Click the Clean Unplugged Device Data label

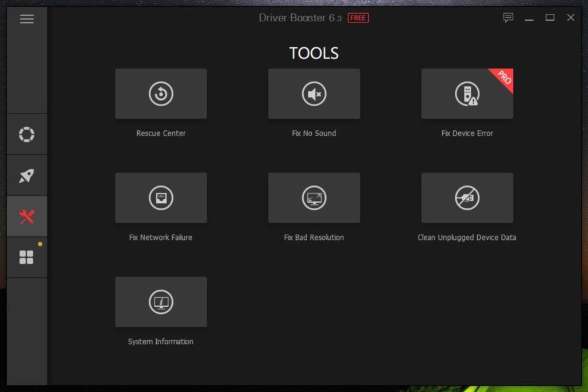point(467,237)
